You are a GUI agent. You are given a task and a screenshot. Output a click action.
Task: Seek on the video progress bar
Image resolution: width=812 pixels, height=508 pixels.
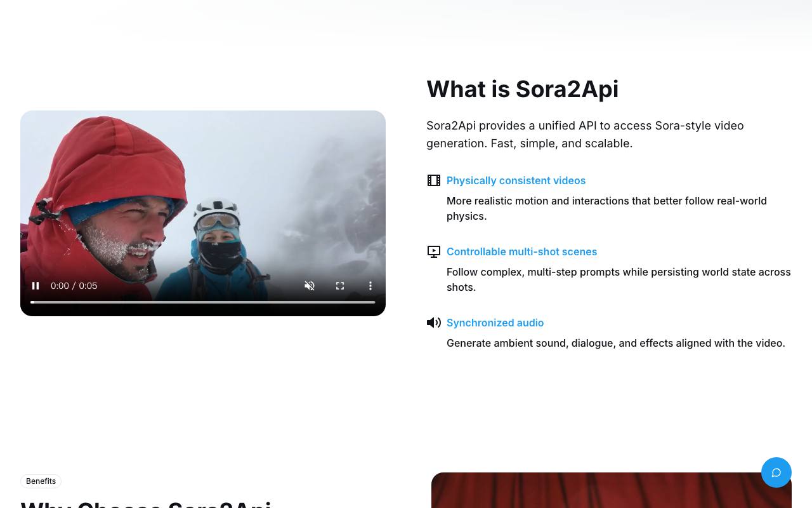[203, 302]
